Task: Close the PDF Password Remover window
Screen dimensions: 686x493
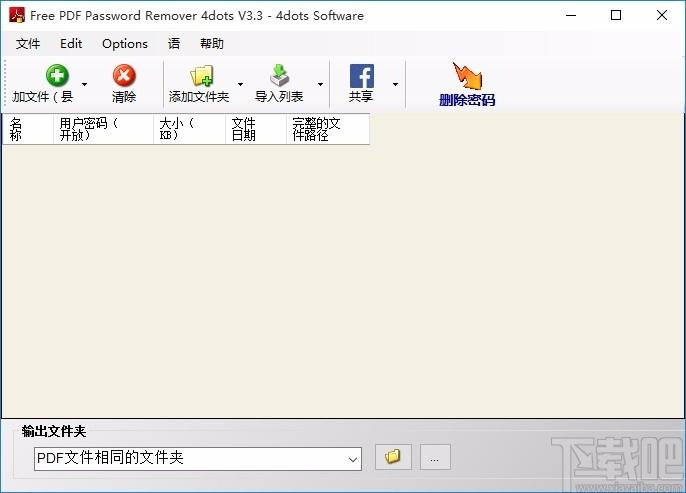Action: point(662,15)
